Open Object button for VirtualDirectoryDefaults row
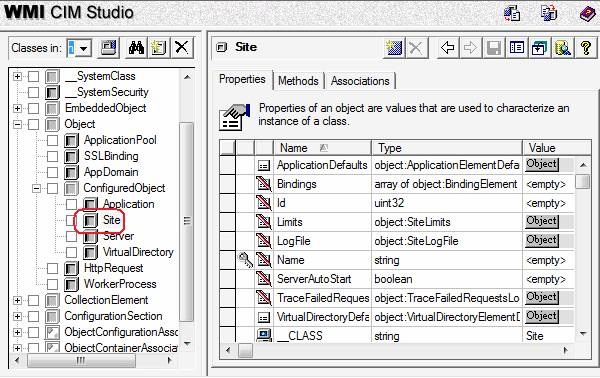Image resolution: width=600 pixels, height=378 pixels. pyautogui.click(x=542, y=316)
